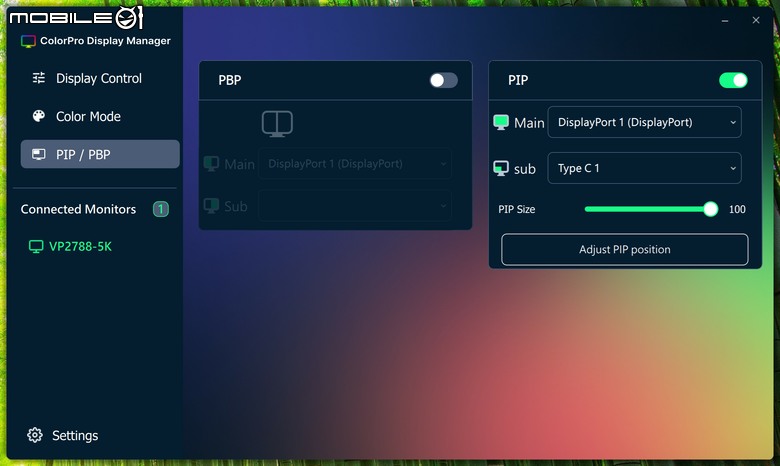This screenshot has width=780, height=466.
Task: Click the VP2788-5K monitor icon
Action: (x=36, y=246)
